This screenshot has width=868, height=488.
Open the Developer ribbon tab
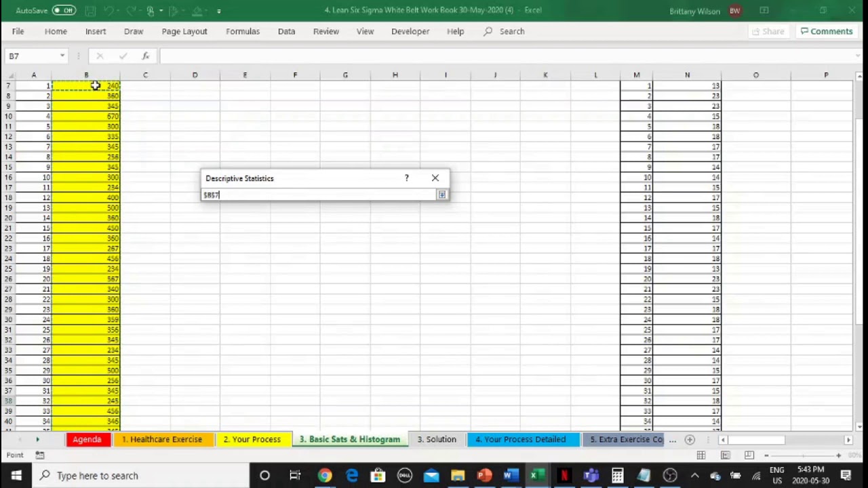(410, 31)
